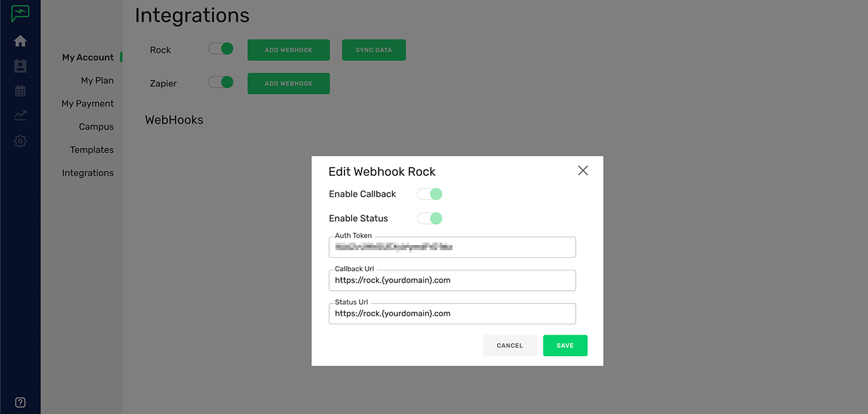The width and height of the screenshot is (868, 414).
Task: Cancel editing the Rock webhook
Action: click(510, 345)
